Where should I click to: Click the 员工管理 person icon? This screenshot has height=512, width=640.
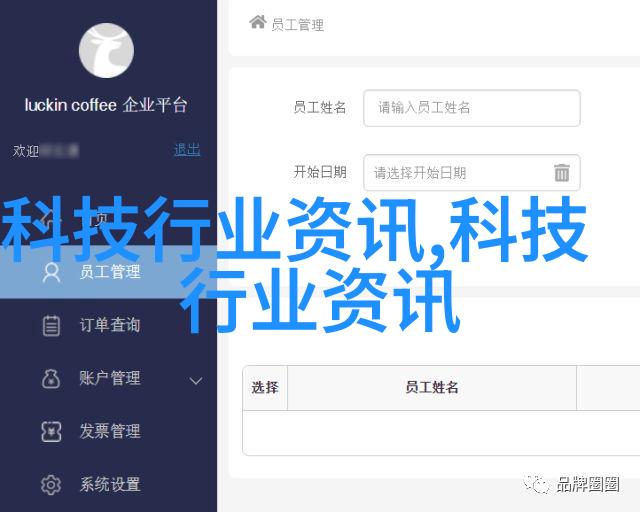51,273
